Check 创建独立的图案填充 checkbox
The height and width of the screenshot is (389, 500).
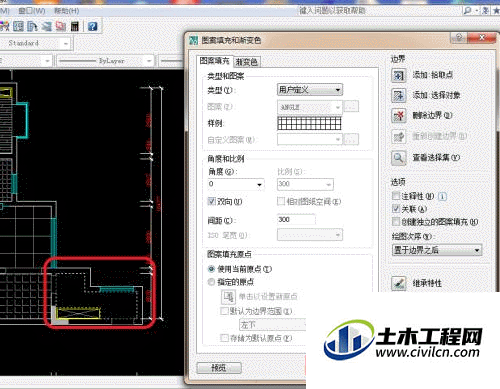click(x=396, y=221)
